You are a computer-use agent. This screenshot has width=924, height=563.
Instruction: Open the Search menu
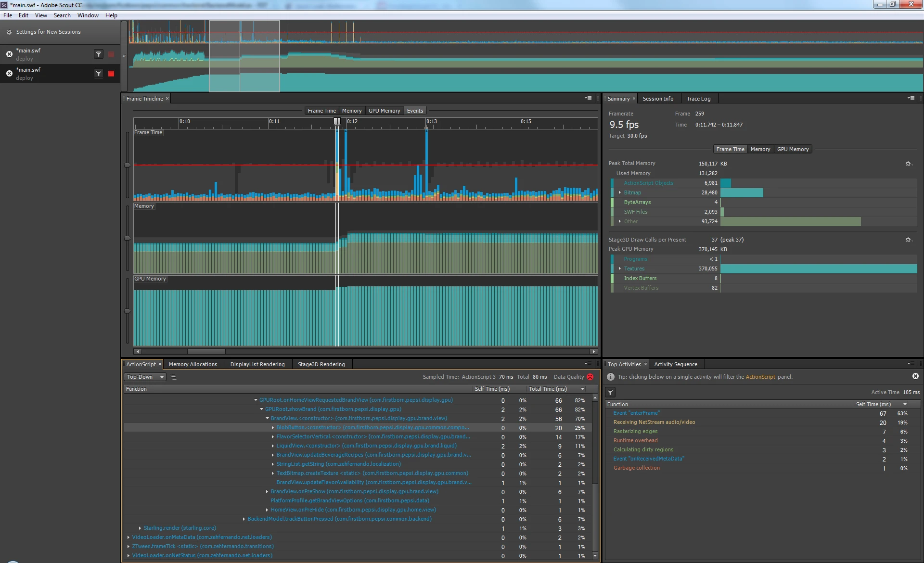tap(62, 15)
